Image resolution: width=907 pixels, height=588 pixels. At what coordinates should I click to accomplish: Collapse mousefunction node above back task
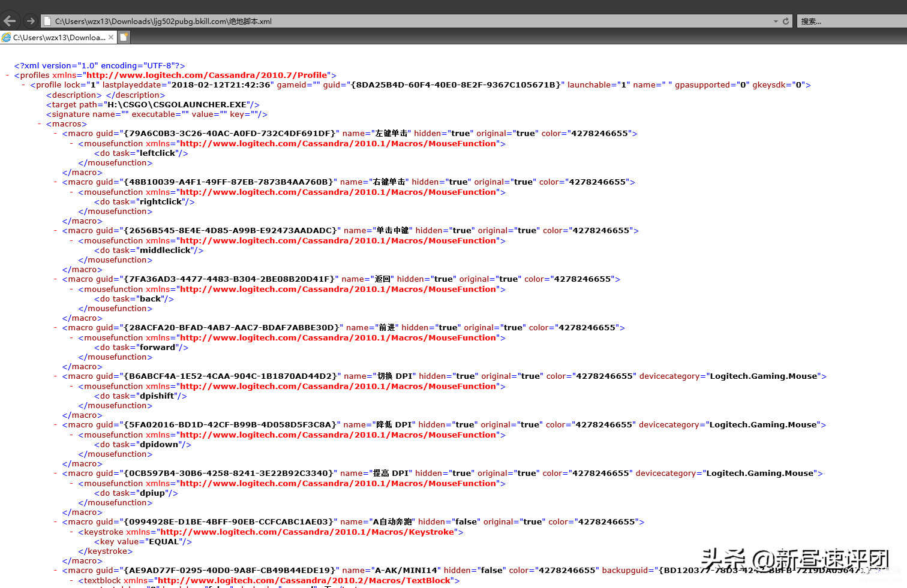coord(72,290)
